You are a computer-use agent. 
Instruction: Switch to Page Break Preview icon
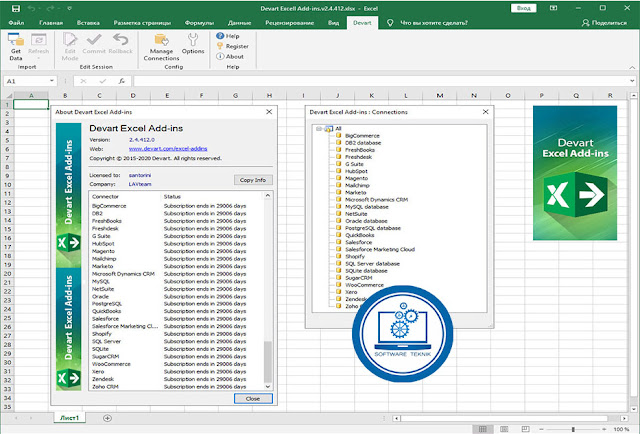[x=525, y=429]
